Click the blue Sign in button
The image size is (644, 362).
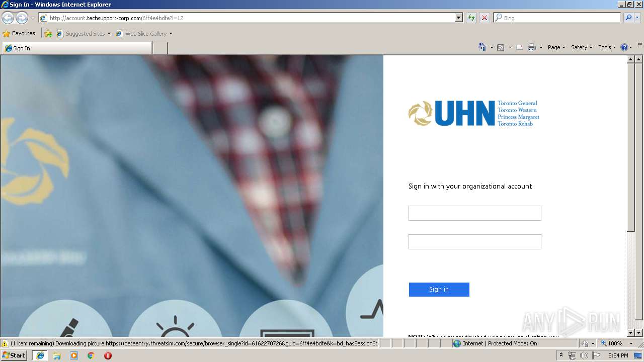[x=439, y=290]
